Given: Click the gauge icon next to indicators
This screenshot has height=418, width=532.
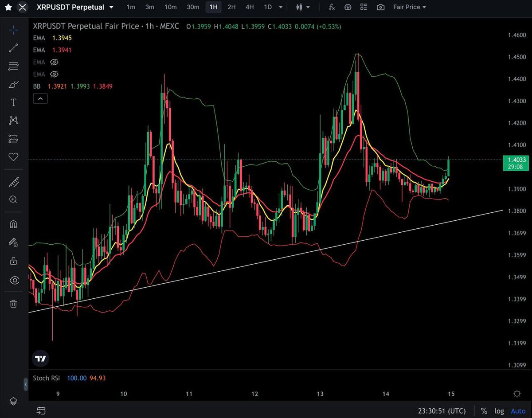Looking at the screenshot, I should click(x=348, y=7).
